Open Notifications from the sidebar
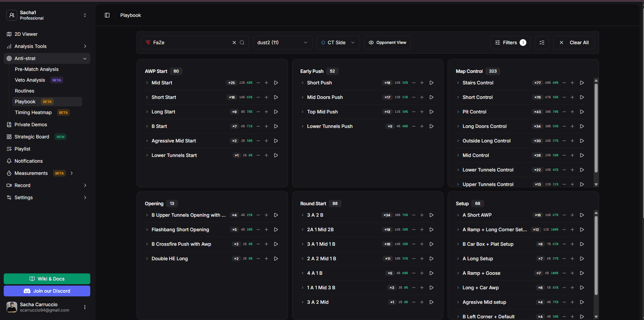Screen dimensions: 644x320 (28, 161)
